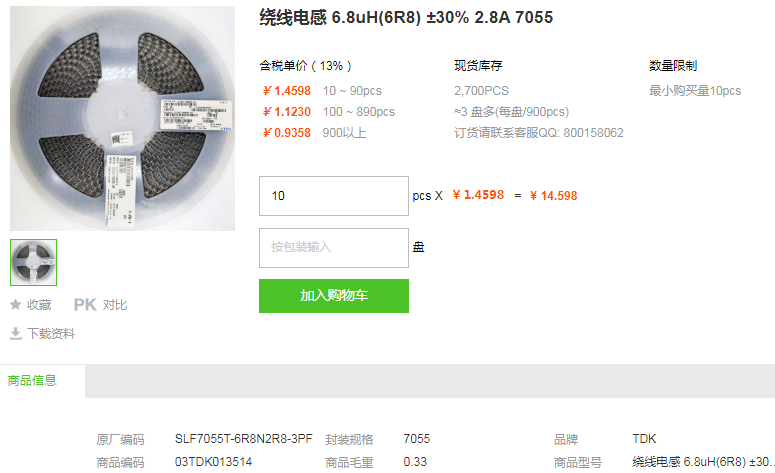Viewport: 775px width, 473px height.
Task: Switch to the 商品信息 tab
Action: tap(32, 381)
